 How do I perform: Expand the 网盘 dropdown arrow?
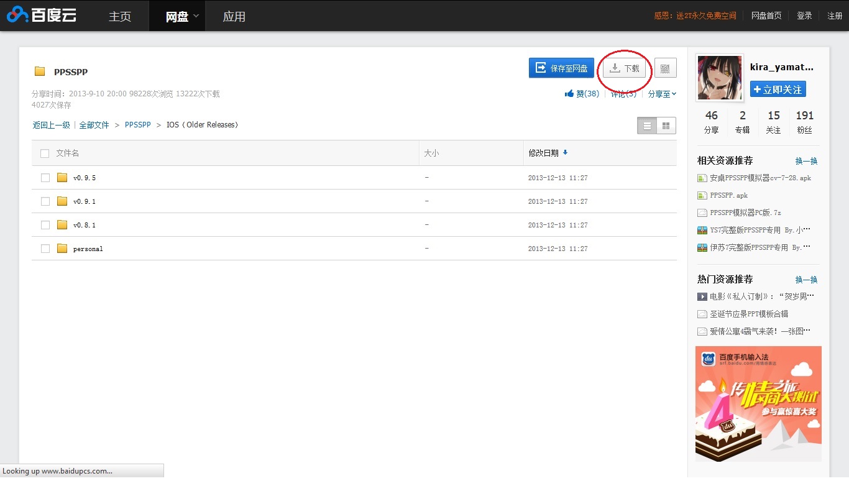196,16
